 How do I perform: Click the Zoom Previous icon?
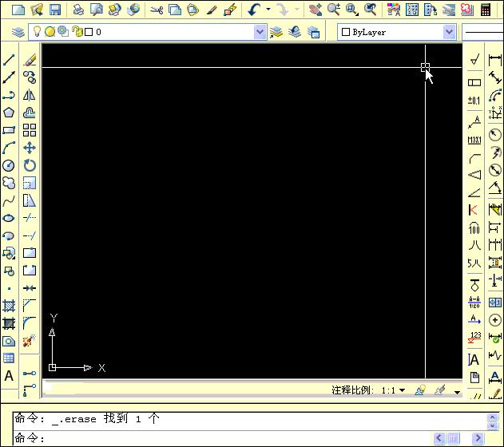click(x=371, y=10)
